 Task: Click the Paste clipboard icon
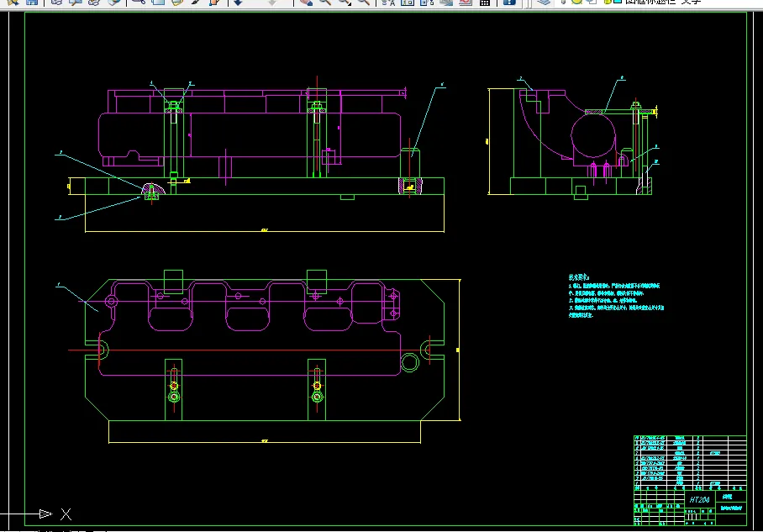(176, 3)
